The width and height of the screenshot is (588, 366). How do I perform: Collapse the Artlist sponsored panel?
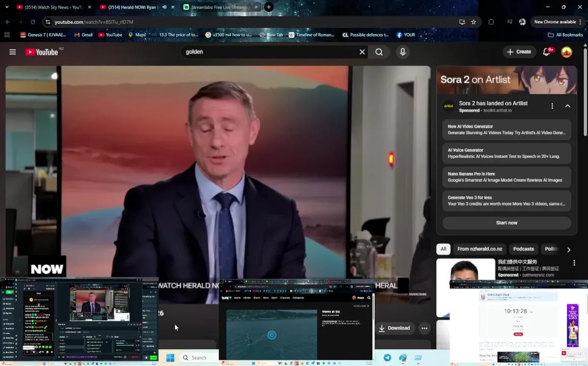(x=568, y=106)
